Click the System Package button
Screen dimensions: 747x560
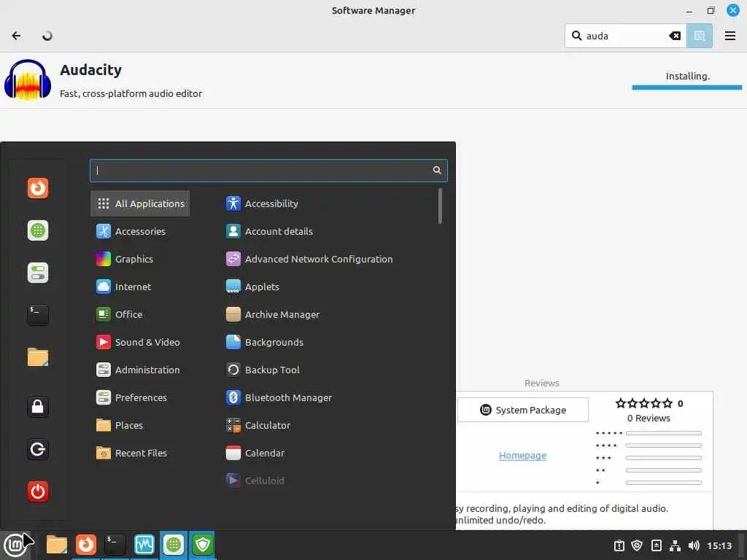[x=522, y=410]
